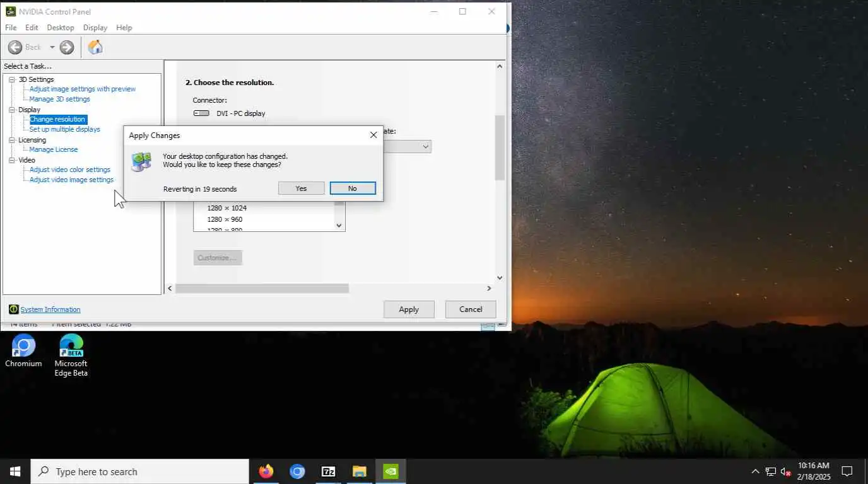Click horizontal scrollbar right arrow
The height and width of the screenshot is (484, 868).
point(489,288)
